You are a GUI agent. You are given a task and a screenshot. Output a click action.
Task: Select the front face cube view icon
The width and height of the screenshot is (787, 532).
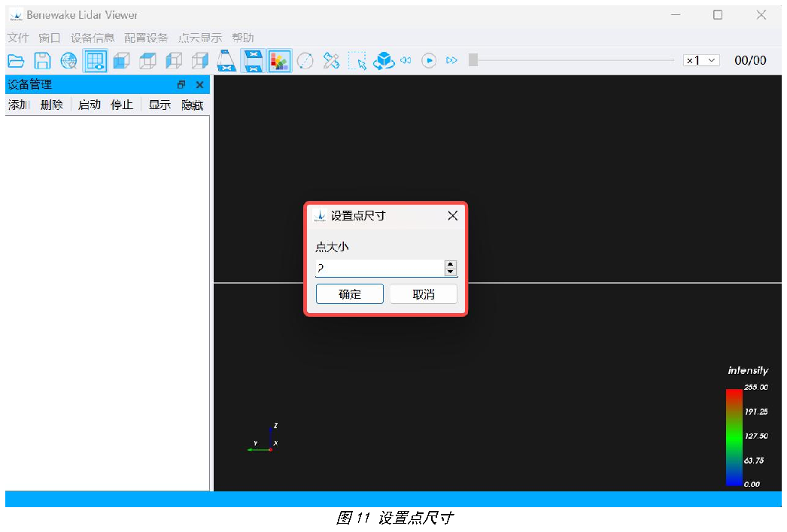point(121,61)
